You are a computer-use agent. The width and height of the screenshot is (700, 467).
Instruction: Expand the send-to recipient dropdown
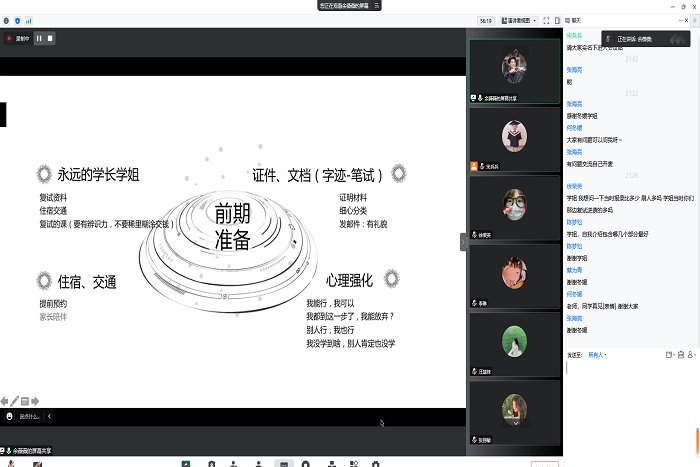(598, 354)
